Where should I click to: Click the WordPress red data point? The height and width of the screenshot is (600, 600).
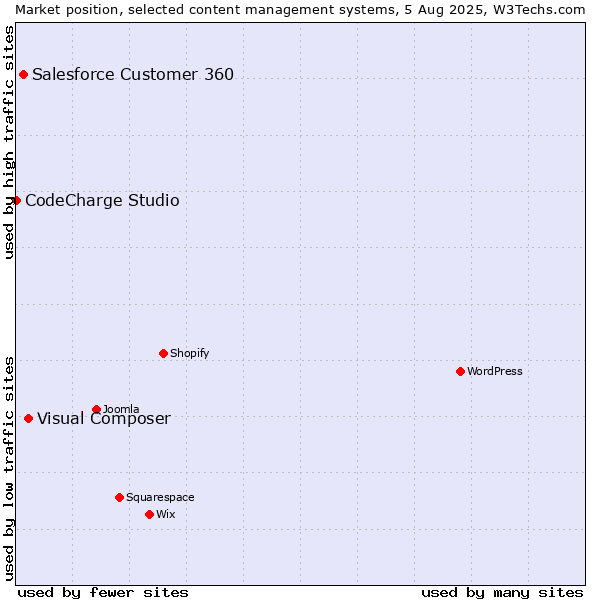point(460,372)
